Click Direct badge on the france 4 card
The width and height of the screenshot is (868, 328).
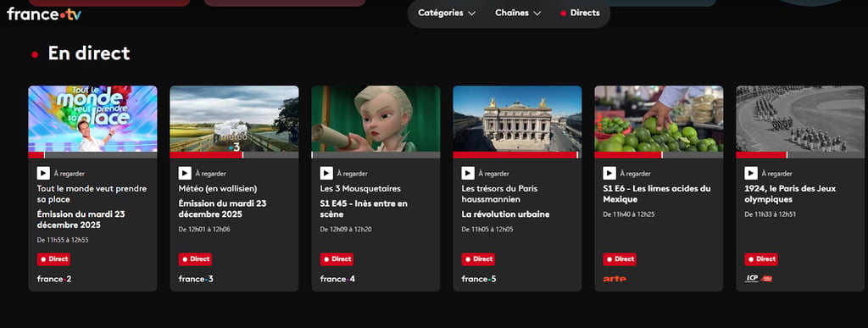337,259
